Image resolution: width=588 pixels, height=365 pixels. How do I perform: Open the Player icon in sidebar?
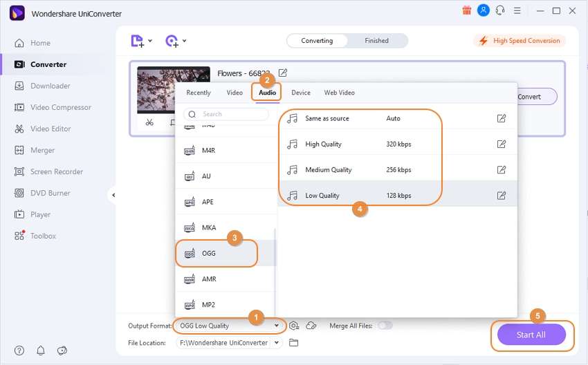click(x=19, y=214)
